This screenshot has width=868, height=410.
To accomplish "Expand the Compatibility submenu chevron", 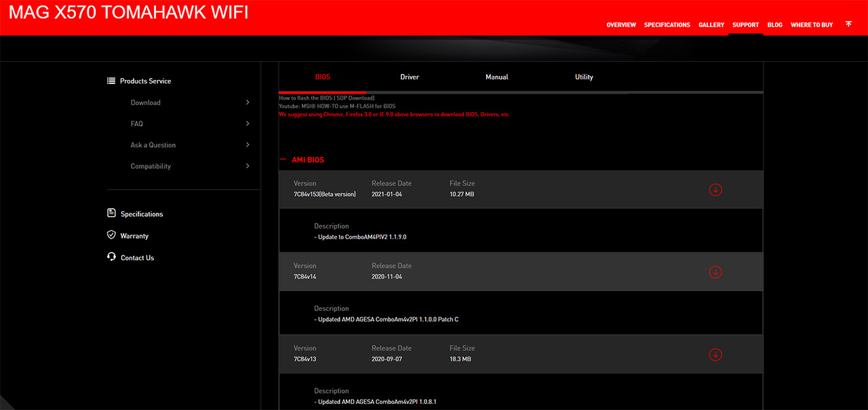I will [248, 165].
